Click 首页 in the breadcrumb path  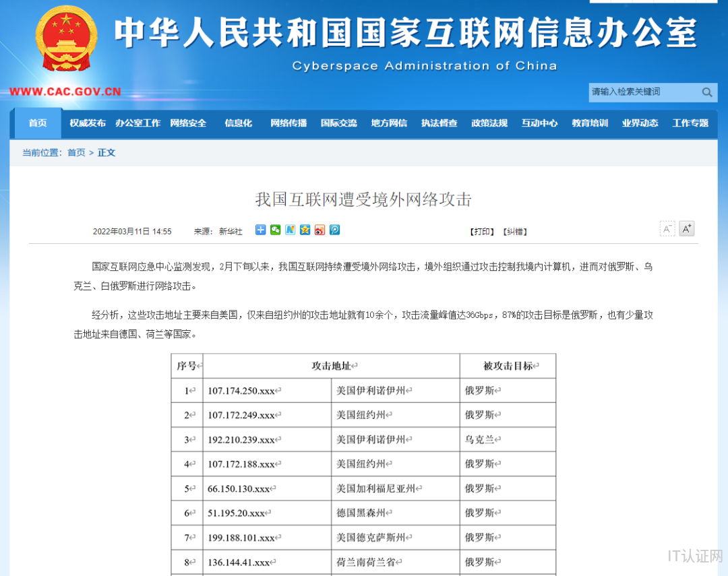pos(76,153)
